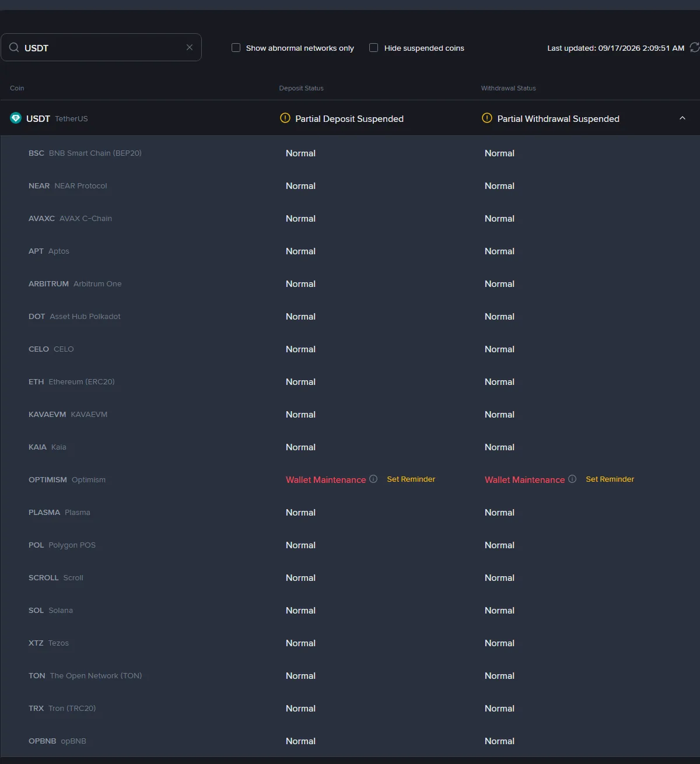Image resolution: width=700 pixels, height=764 pixels.
Task: Select the PLASMA Plasma network row
Action: [350, 512]
